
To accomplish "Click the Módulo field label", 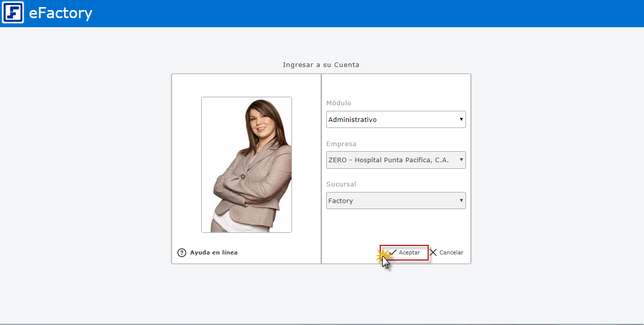I will 338,103.
